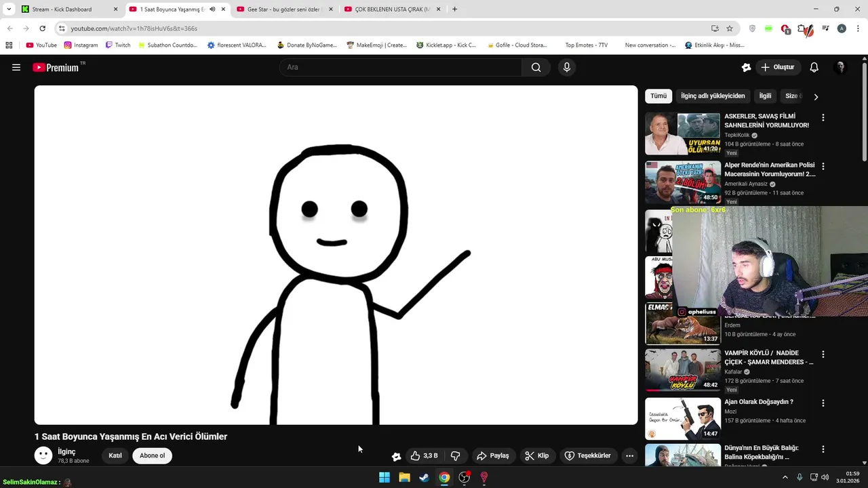The image size is (868, 488).
Task: Open the Twitch bookmark
Action: point(118,45)
